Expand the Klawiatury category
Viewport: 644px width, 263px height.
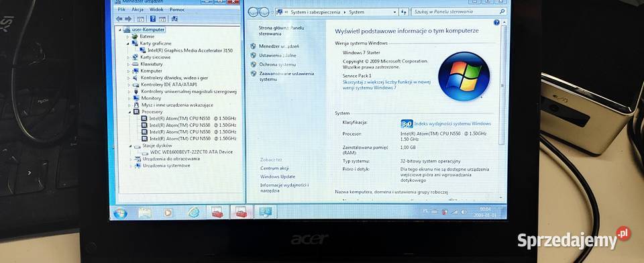[129, 64]
